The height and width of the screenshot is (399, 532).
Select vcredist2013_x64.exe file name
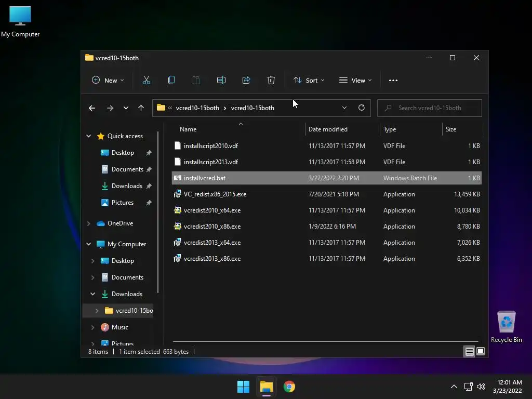point(212,242)
